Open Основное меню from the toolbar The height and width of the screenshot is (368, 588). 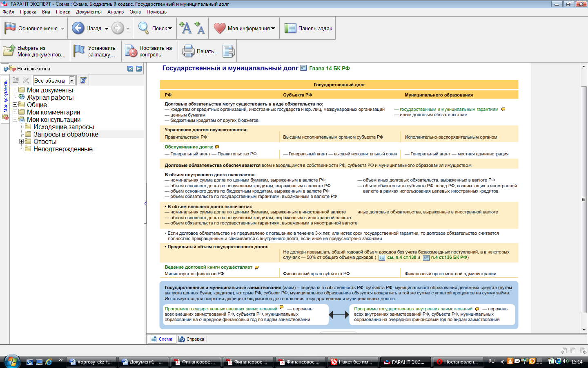point(34,28)
